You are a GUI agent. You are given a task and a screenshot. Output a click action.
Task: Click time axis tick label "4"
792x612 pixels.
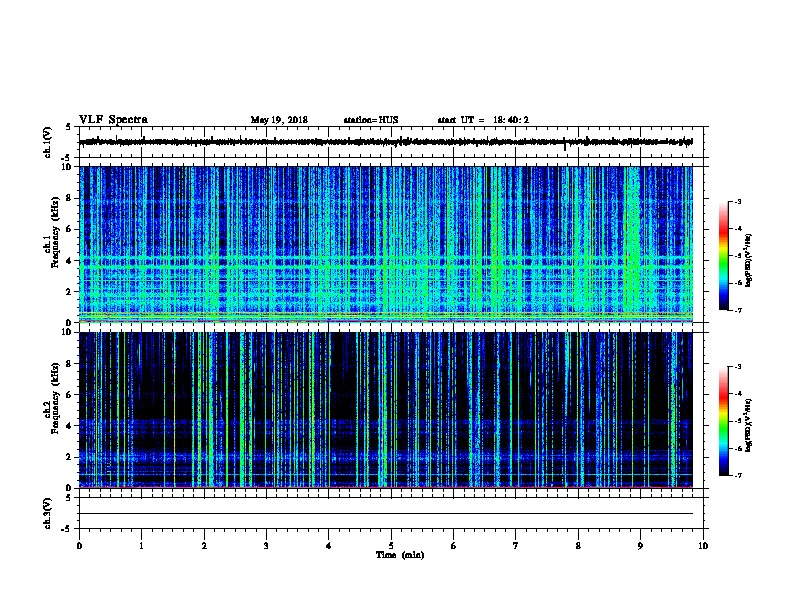click(x=329, y=546)
